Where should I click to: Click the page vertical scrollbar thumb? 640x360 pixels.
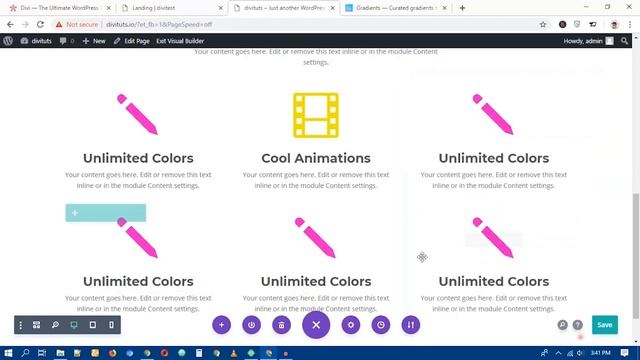click(x=636, y=256)
